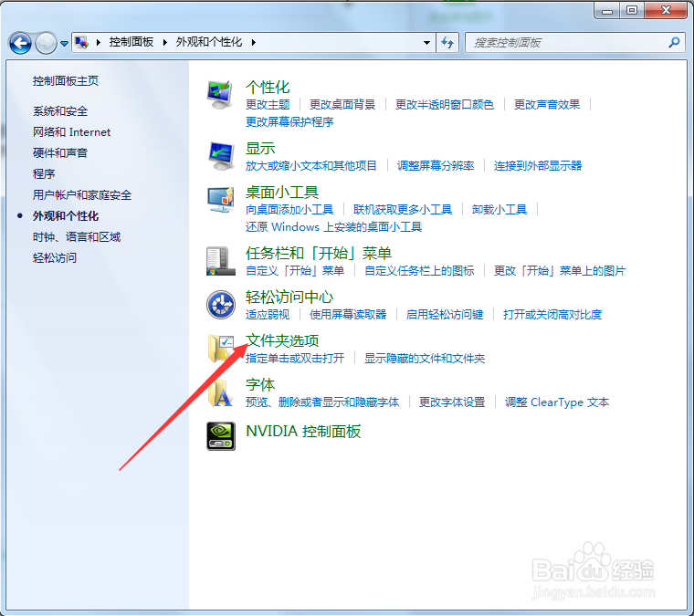
Task: Open the 桌面小工具 heading
Action: click(282, 192)
